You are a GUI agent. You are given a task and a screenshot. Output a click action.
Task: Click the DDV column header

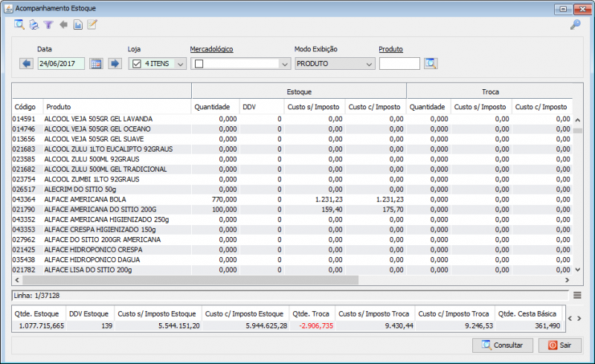(x=262, y=107)
